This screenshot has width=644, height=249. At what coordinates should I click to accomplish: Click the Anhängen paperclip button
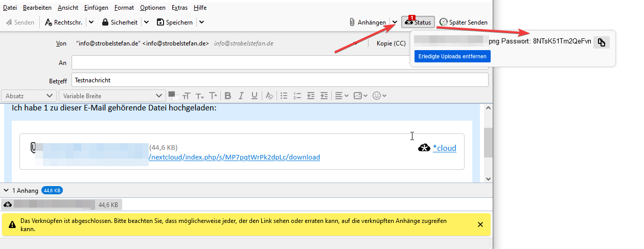tap(367, 22)
